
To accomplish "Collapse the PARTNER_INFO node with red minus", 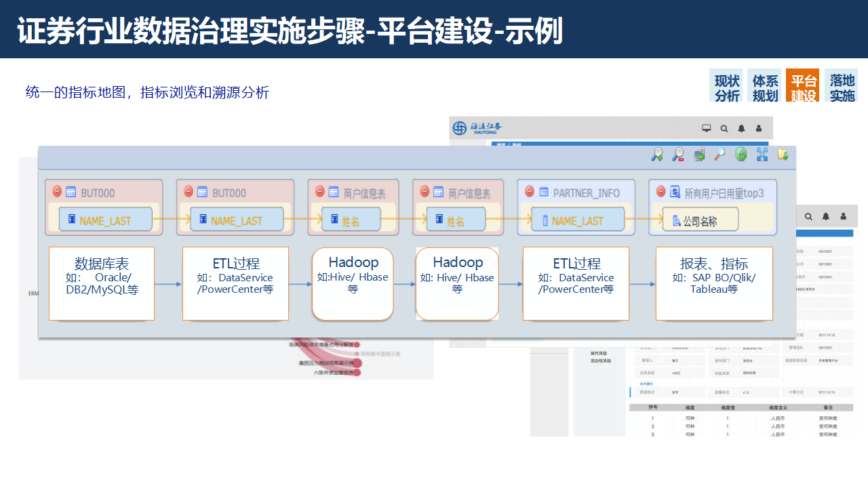I will [529, 192].
